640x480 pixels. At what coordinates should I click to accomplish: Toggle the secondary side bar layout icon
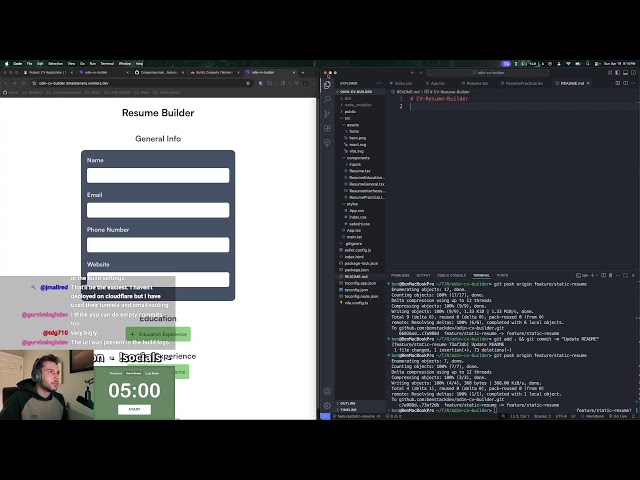[x=633, y=73]
